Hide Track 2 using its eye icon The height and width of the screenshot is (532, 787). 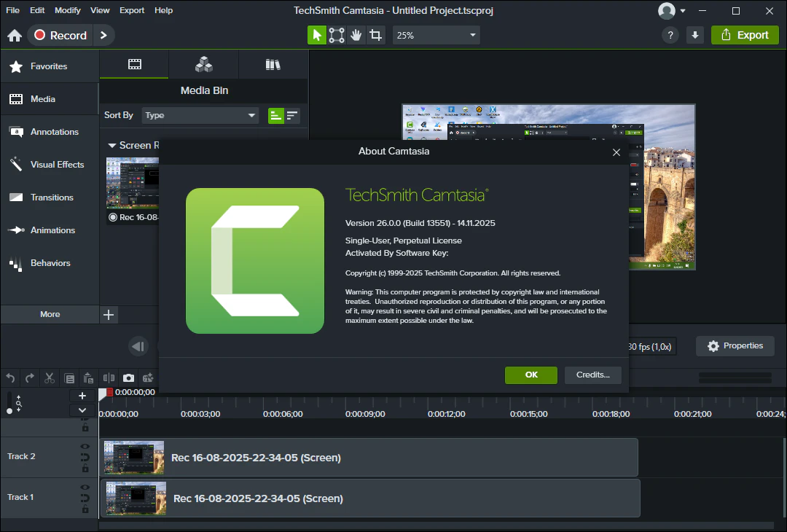pyautogui.click(x=85, y=446)
